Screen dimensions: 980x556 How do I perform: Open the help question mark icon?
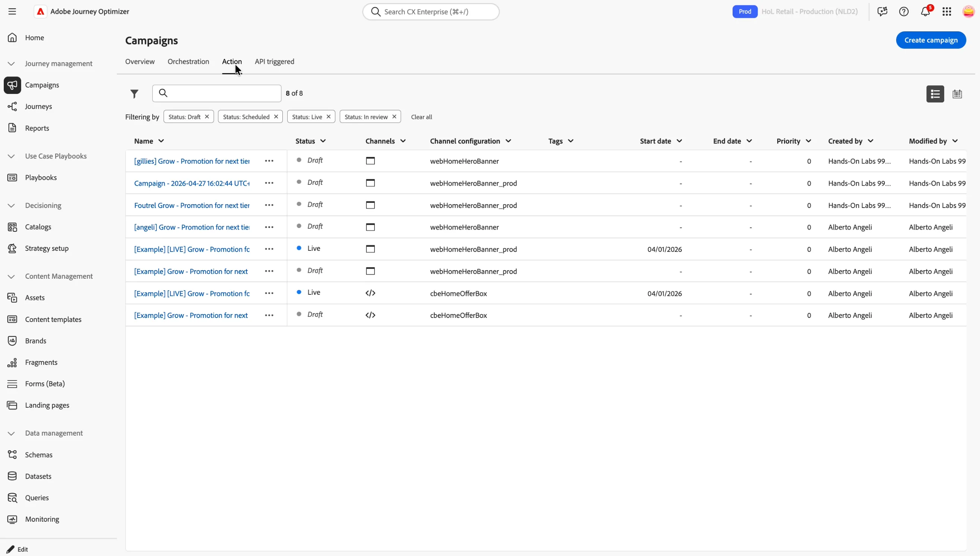(x=904, y=12)
